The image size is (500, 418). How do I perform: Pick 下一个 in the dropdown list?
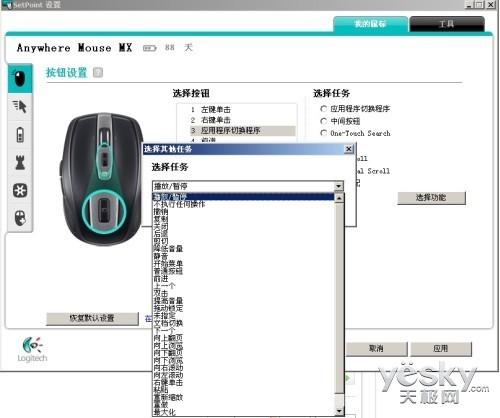pos(243,330)
